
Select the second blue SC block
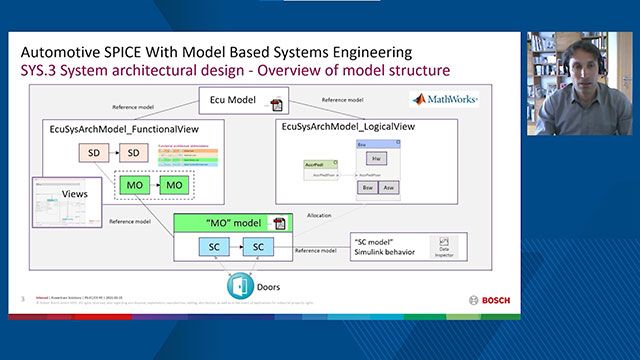tap(258, 247)
